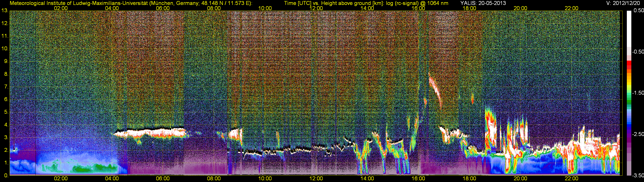Click the 14:00 label on the bottom time axis
The image size is (644, 182).
pos(367,179)
